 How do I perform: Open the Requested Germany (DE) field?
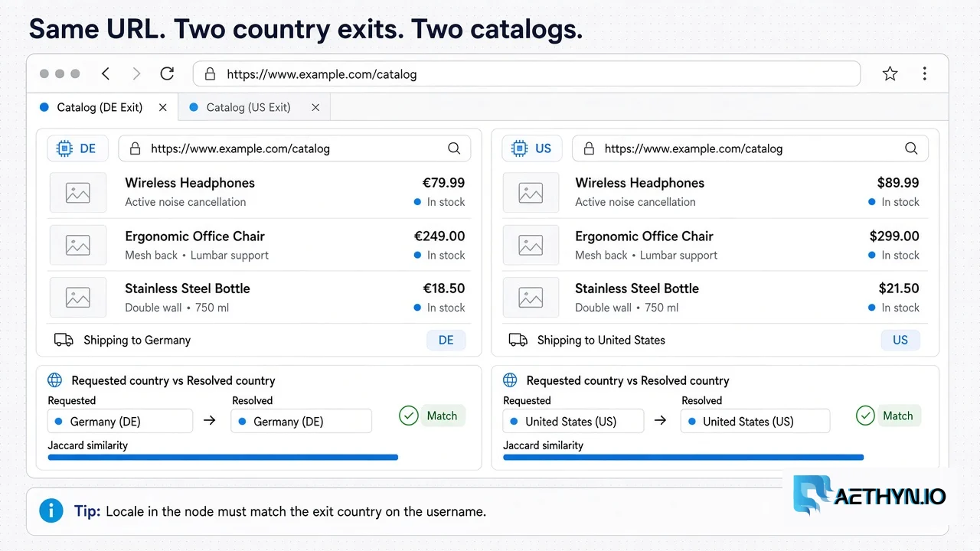(120, 421)
